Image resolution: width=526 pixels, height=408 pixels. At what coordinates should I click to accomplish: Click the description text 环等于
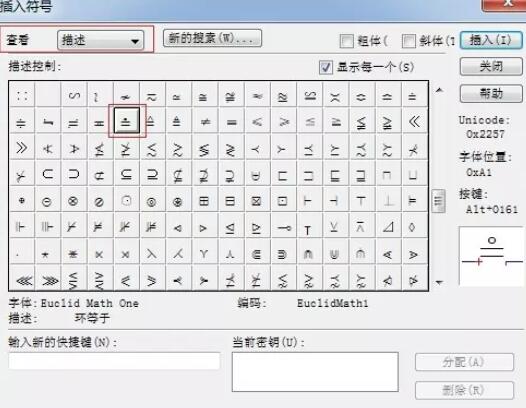[x=92, y=318]
